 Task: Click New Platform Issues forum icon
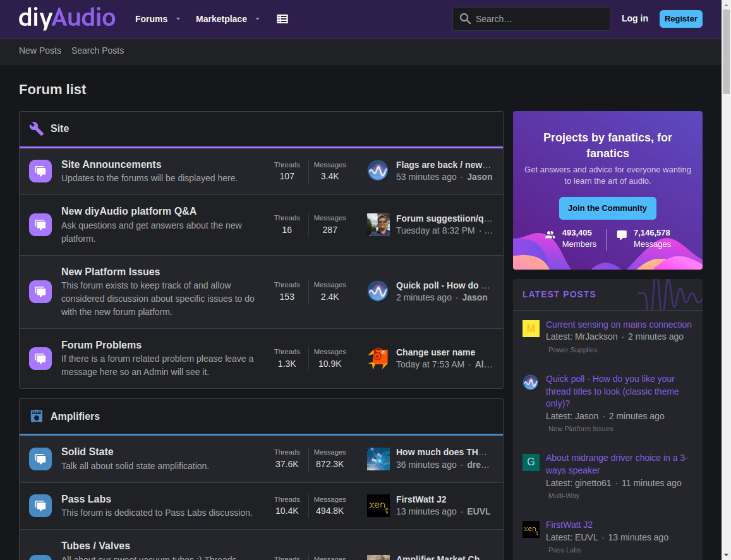(40, 292)
